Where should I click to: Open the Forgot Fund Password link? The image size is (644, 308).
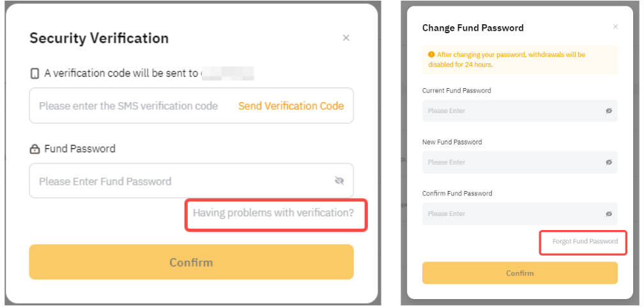coord(585,242)
